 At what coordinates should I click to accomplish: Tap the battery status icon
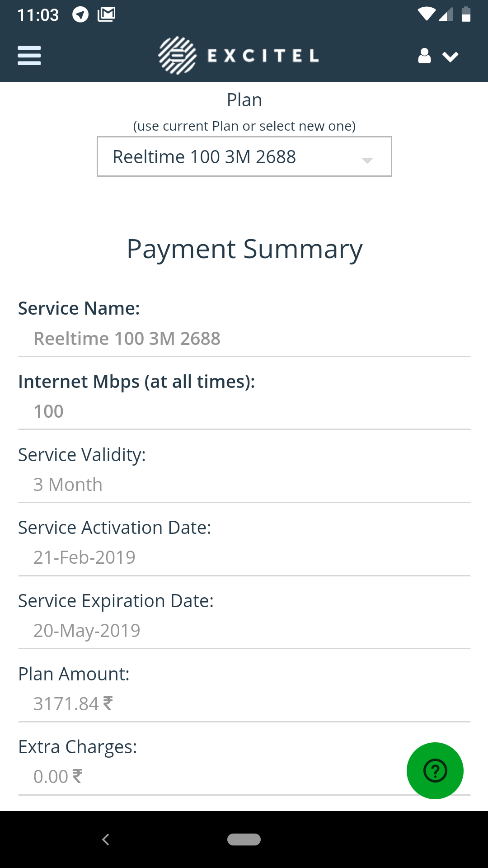[466, 14]
